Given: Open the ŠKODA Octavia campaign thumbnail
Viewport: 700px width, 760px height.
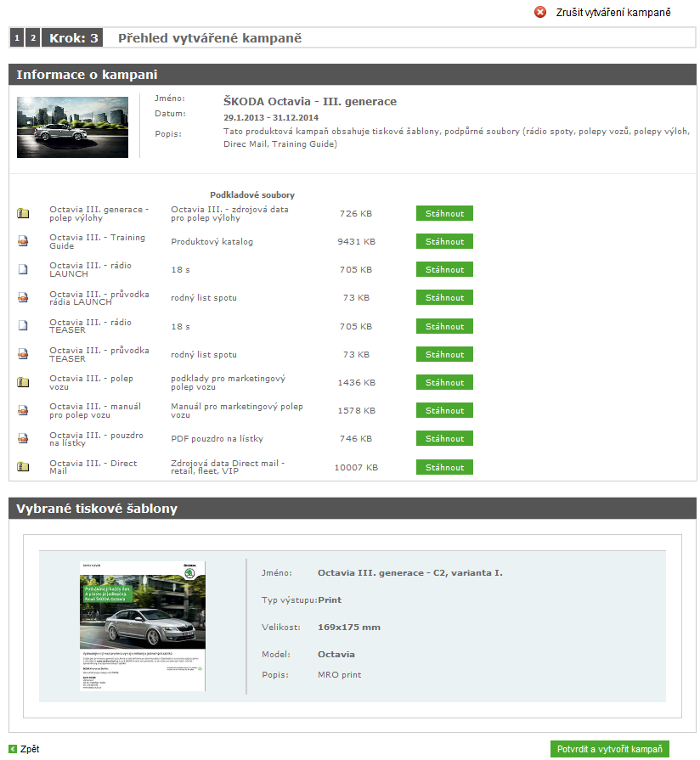Looking at the screenshot, I should [73, 127].
